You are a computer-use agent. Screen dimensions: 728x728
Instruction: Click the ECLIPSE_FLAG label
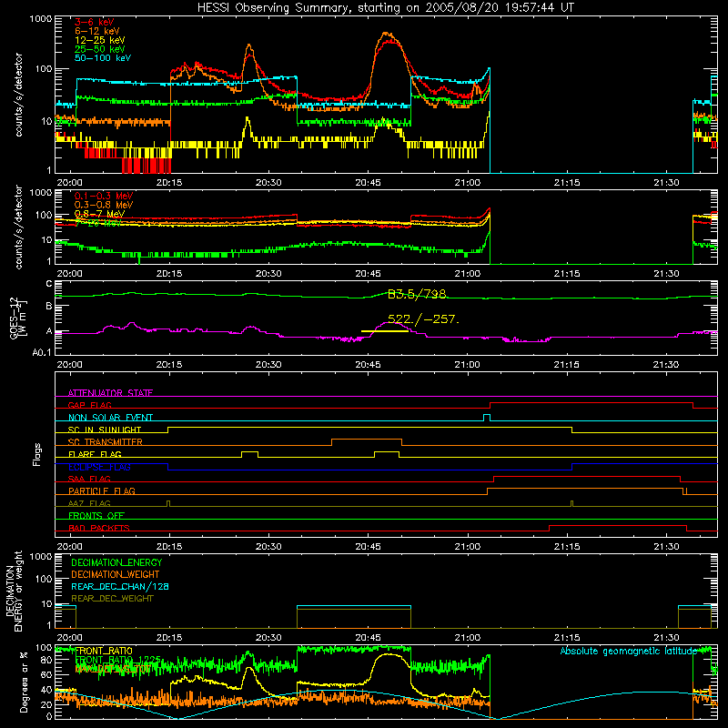point(99,467)
